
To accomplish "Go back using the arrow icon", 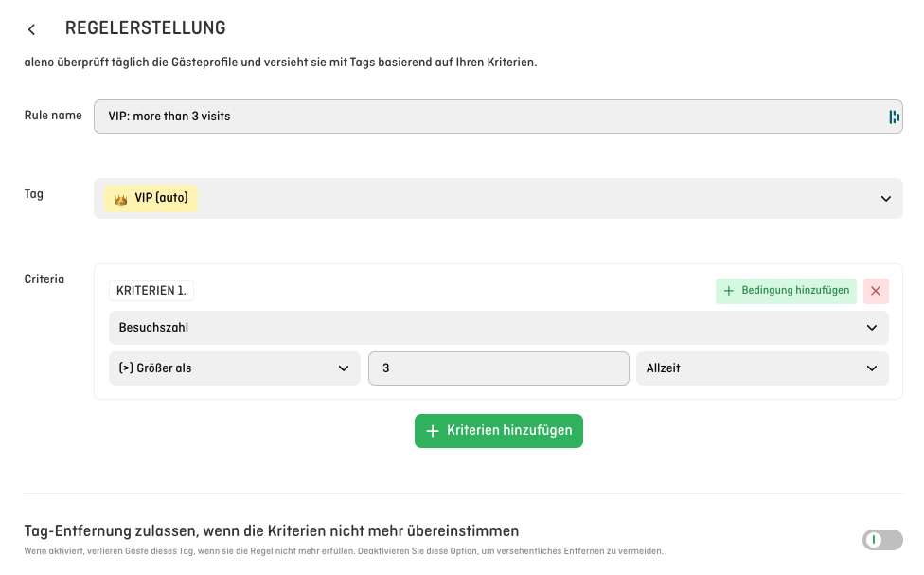I will click(32, 29).
